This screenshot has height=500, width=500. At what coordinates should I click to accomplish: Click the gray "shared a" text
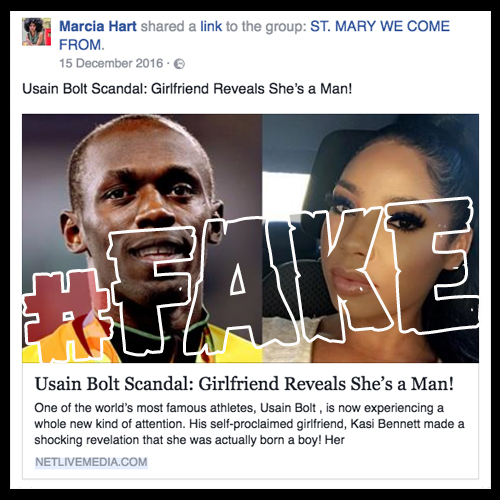[168, 26]
